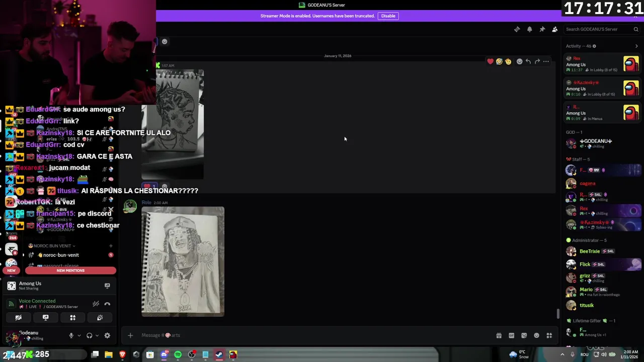Collapse the NOROC BUN VENIT category
The height and width of the screenshot is (362, 644).
point(51,246)
